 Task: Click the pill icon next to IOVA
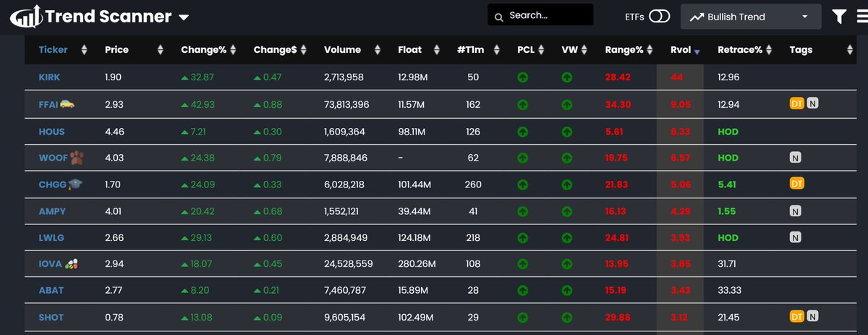[x=71, y=264]
